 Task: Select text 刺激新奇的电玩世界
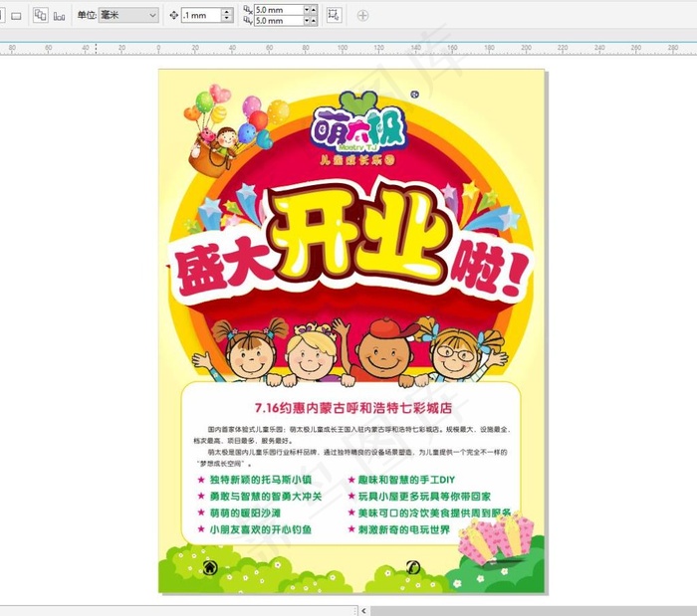tap(404, 529)
